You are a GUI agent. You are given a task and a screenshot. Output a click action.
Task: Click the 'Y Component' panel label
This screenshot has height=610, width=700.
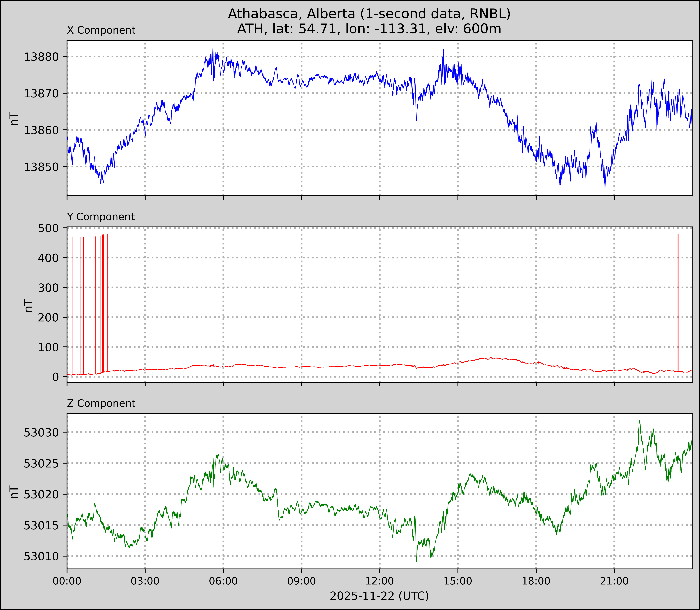point(101,217)
